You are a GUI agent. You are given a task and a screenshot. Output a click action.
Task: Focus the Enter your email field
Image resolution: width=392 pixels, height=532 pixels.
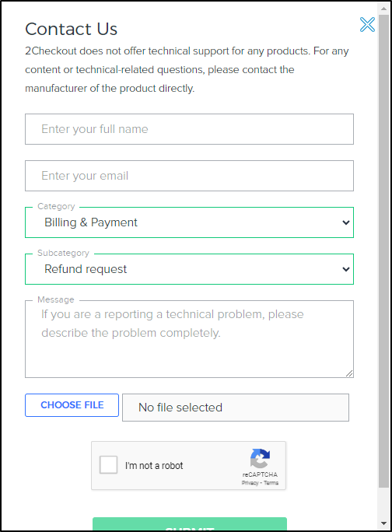(x=189, y=176)
